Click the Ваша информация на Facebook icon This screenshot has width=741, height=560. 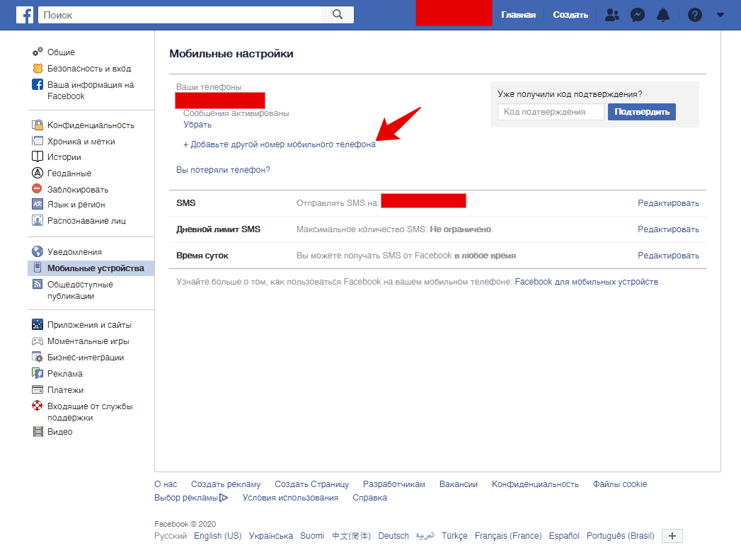pyautogui.click(x=38, y=84)
